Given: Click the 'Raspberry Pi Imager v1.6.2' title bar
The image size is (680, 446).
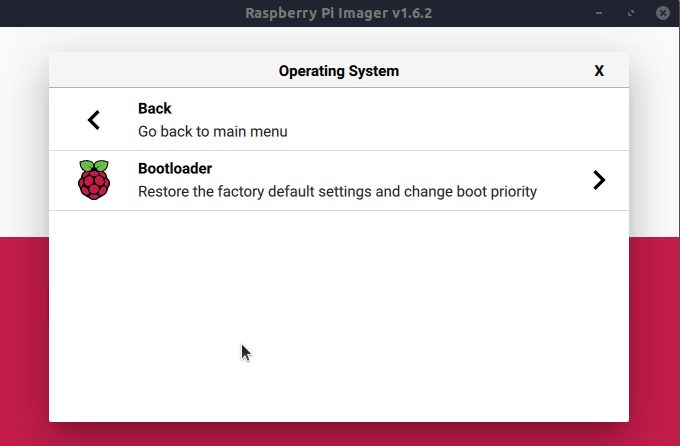Looking at the screenshot, I should (339, 13).
